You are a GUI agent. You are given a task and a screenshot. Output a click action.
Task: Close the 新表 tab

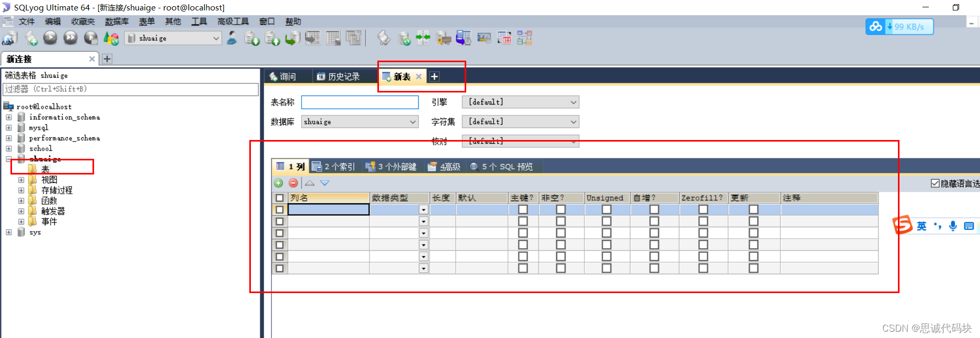419,76
